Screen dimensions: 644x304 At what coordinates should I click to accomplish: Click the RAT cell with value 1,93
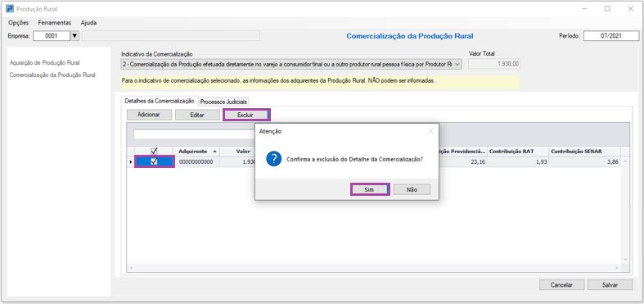pos(517,161)
